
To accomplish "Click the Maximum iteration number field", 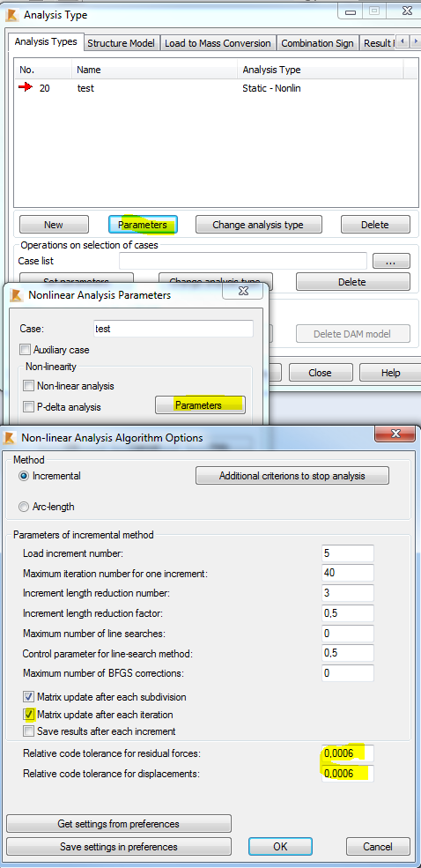I will (x=347, y=573).
